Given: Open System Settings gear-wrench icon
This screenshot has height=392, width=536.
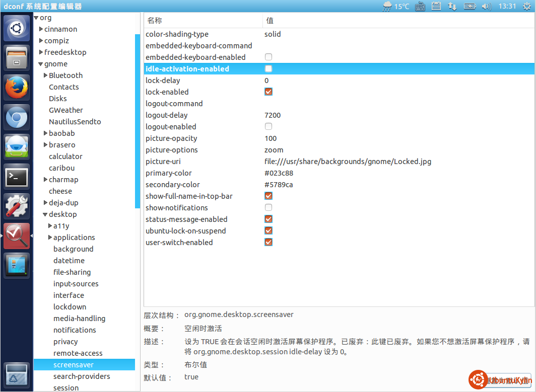Looking at the screenshot, I should coord(17,206).
